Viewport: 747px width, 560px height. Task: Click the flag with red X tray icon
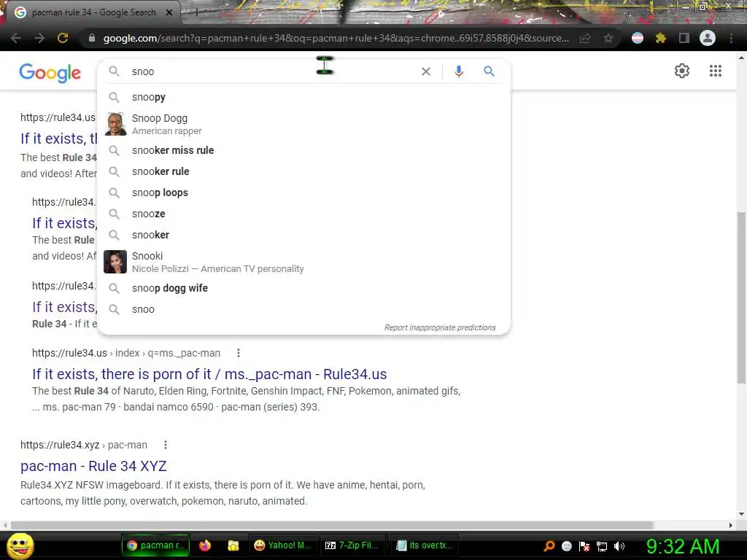[584, 546]
